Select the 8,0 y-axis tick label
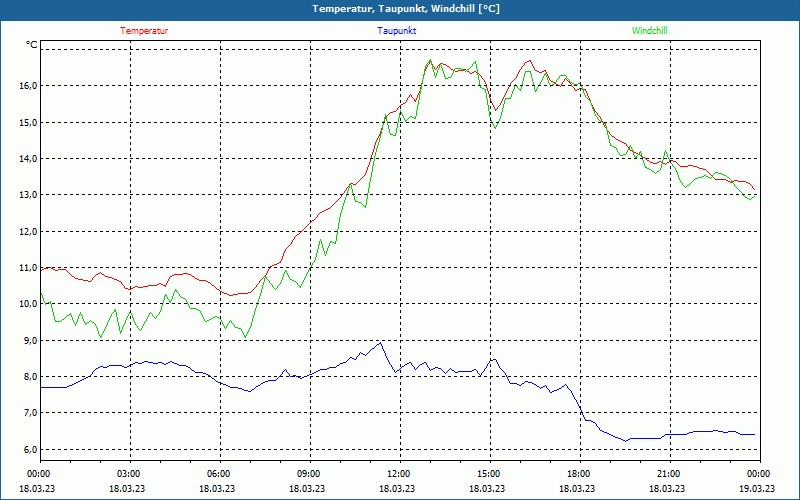Screen dimensions: 800x500 pyautogui.click(x=27, y=377)
